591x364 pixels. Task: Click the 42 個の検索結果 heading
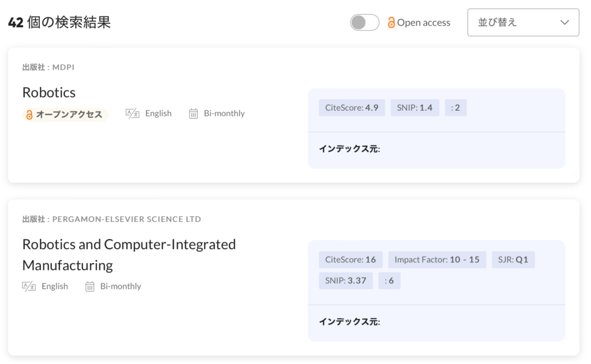click(59, 22)
